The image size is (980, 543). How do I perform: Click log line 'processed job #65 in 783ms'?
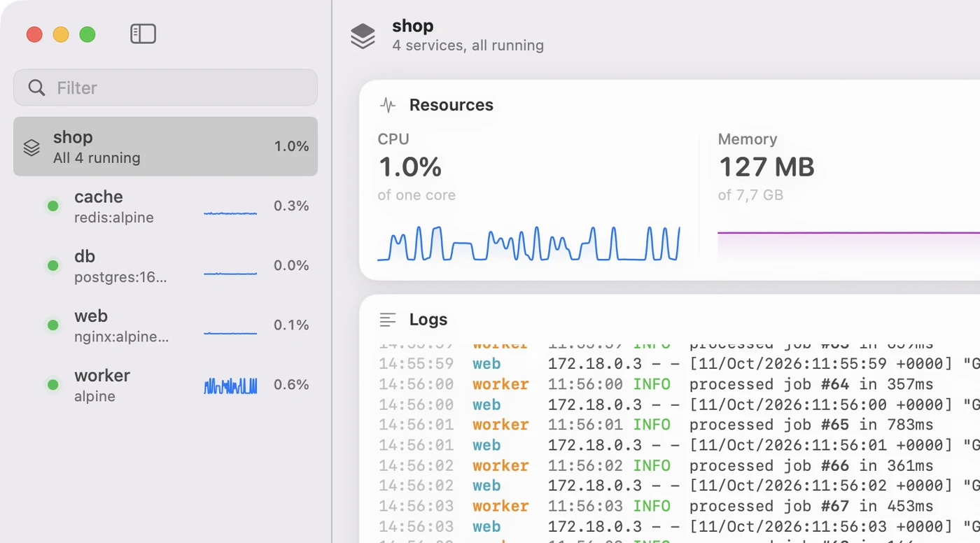pos(811,425)
